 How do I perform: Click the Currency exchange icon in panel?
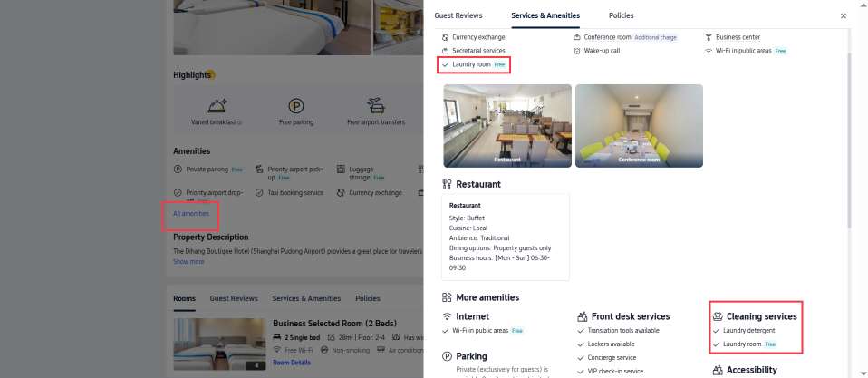point(446,38)
